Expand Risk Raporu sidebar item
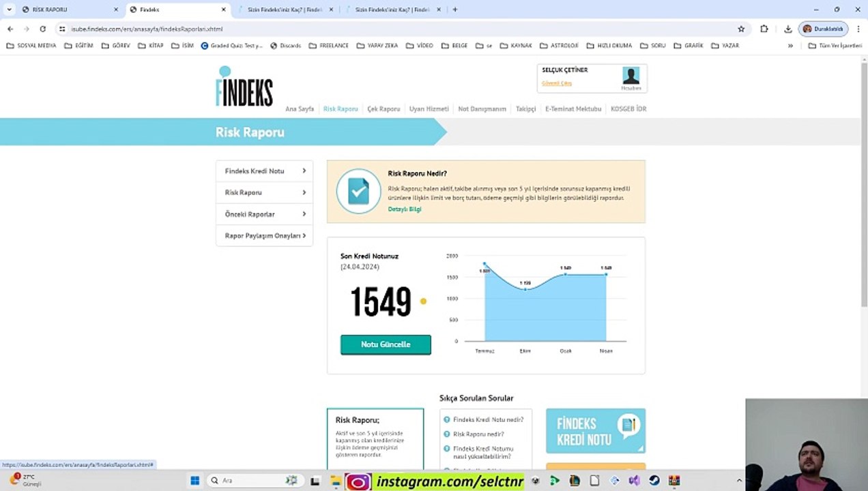The width and height of the screenshot is (868, 491). tap(264, 193)
